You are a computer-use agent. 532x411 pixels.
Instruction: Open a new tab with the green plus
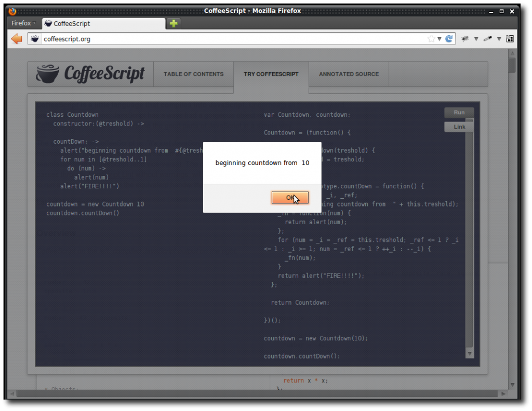(174, 23)
